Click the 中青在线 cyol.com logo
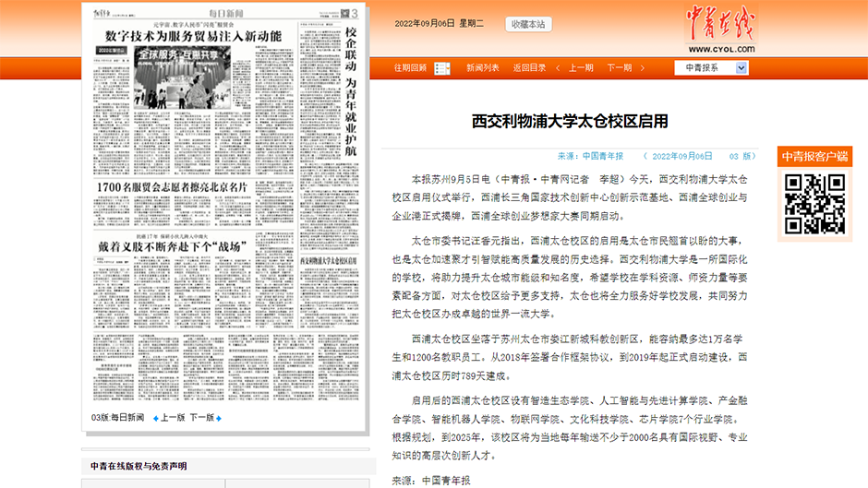The width and height of the screenshot is (868, 488). tap(721, 29)
